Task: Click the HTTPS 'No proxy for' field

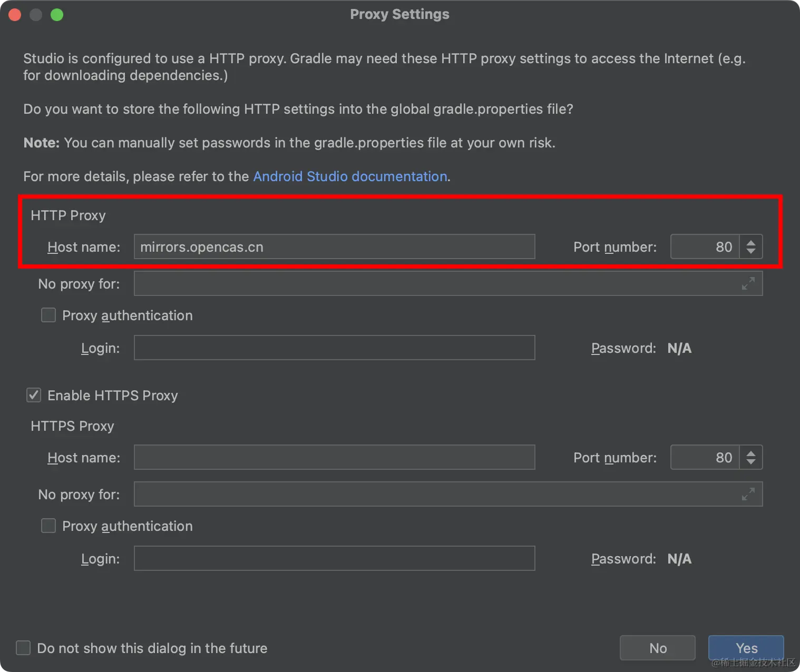Action: point(448,494)
